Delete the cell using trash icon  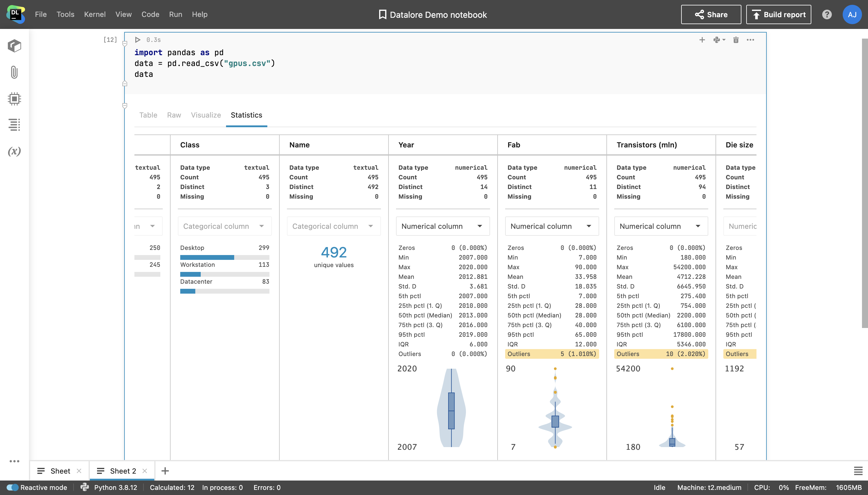736,40
